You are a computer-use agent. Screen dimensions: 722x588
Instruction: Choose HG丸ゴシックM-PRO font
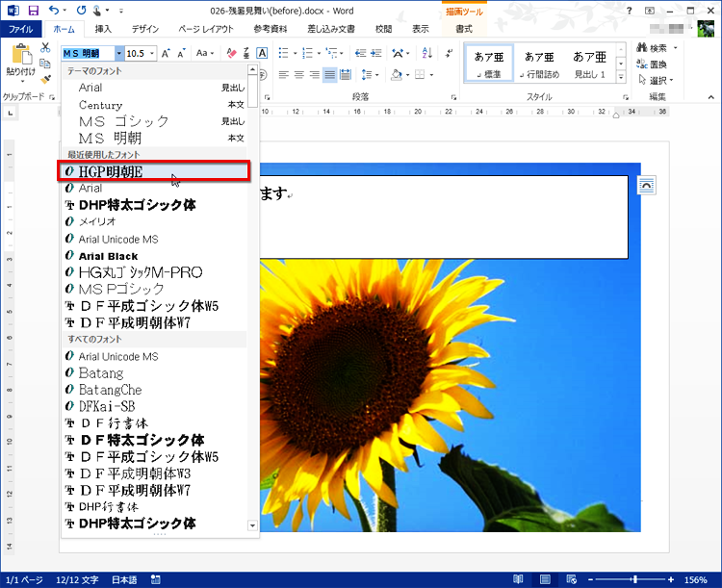pos(154,272)
